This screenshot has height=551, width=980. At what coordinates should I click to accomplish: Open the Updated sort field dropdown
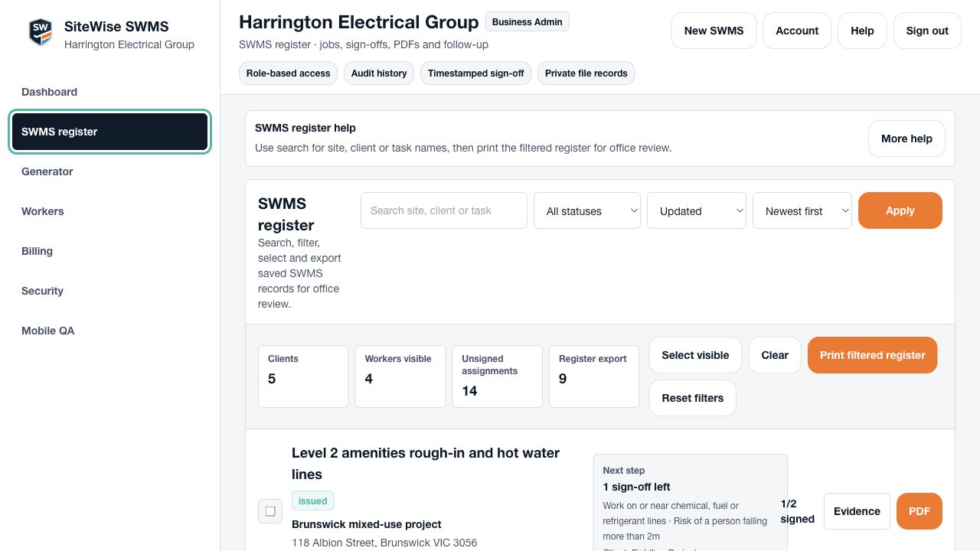pos(697,210)
